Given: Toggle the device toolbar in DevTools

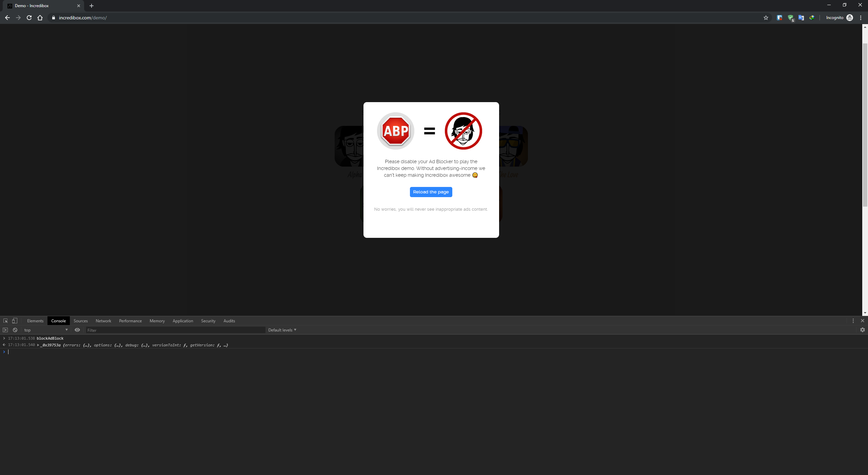Looking at the screenshot, I should click(15, 321).
